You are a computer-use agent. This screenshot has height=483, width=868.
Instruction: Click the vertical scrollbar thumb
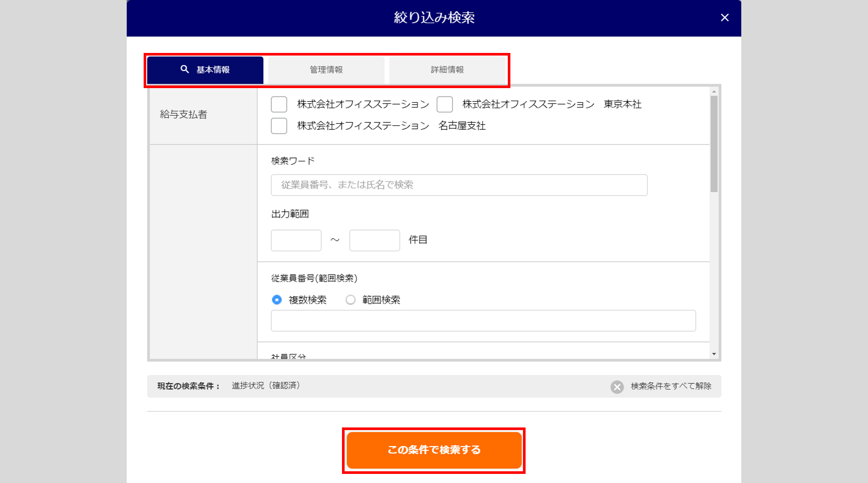click(x=714, y=143)
